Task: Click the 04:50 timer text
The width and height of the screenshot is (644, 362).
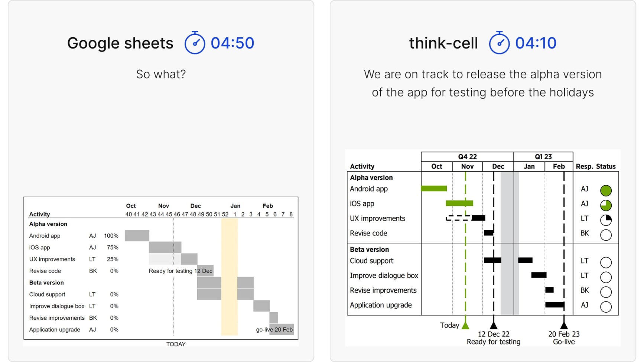Action: 232,43
